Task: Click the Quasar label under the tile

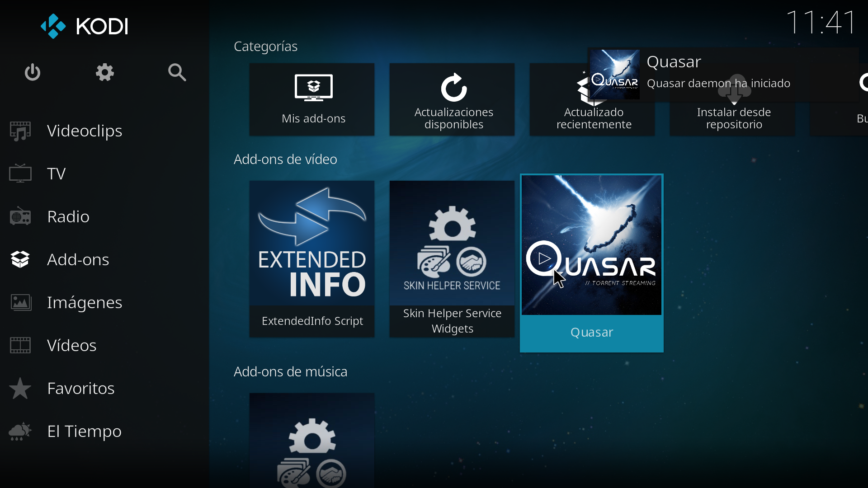Action: (592, 333)
